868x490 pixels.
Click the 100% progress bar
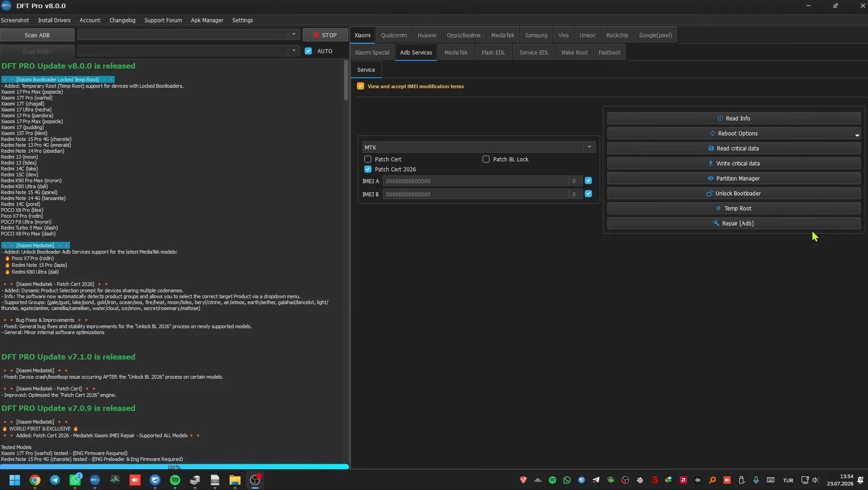click(174, 467)
